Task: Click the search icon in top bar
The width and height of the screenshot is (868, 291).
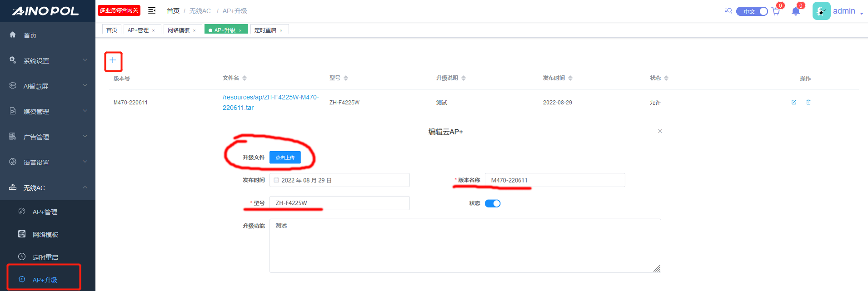Action: pos(728,11)
